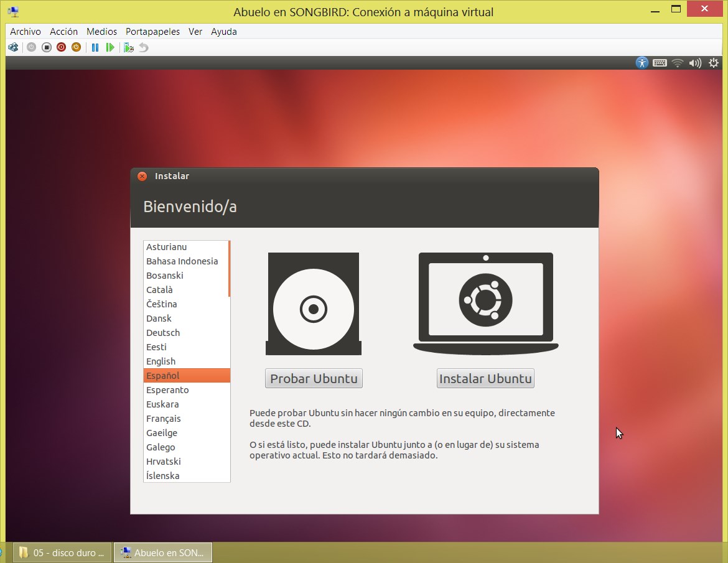The height and width of the screenshot is (563, 728).
Task: Select Dansk language
Action: tap(186, 319)
